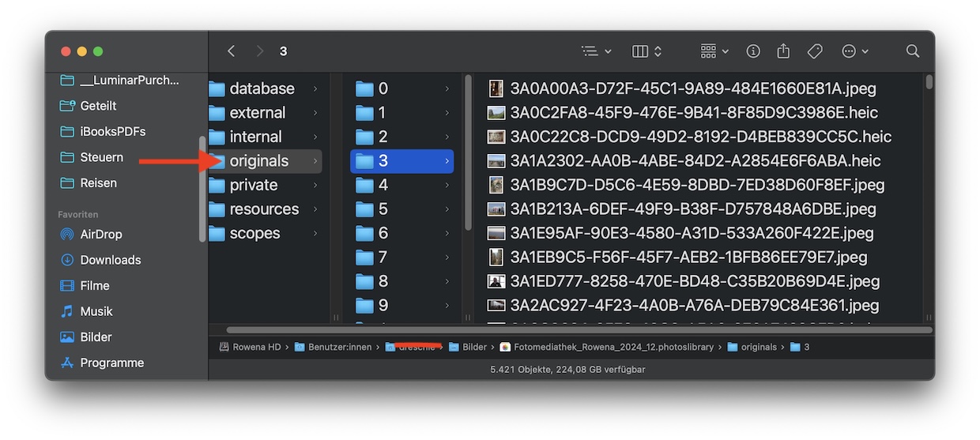Open the list view options dropdown
980x440 pixels.
tap(597, 51)
